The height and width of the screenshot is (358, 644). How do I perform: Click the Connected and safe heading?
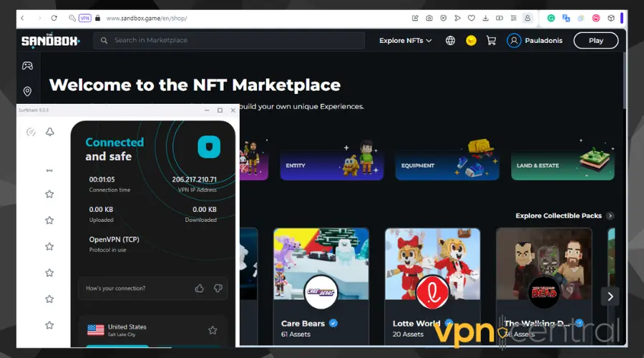tap(114, 149)
